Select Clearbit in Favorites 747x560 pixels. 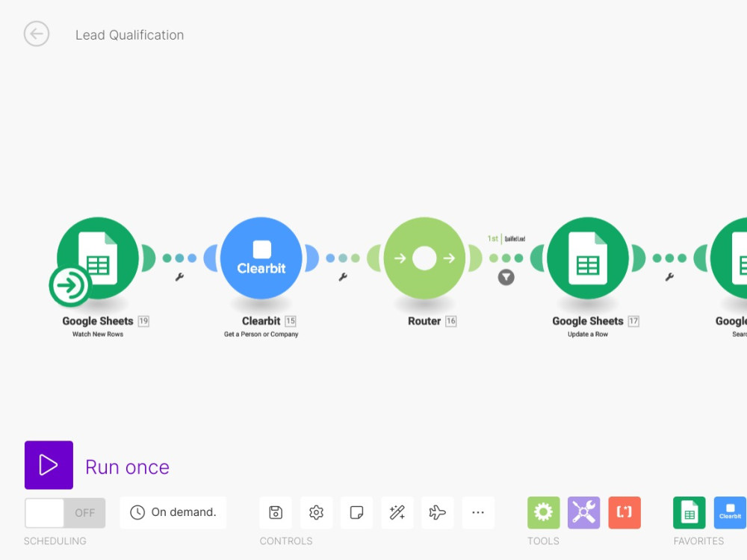730,513
